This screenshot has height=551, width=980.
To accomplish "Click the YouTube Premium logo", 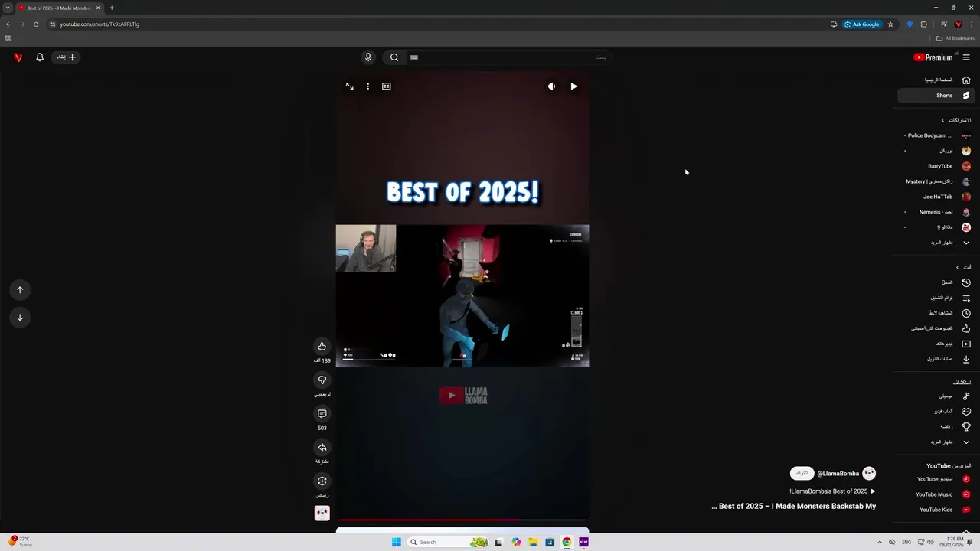I will point(933,57).
